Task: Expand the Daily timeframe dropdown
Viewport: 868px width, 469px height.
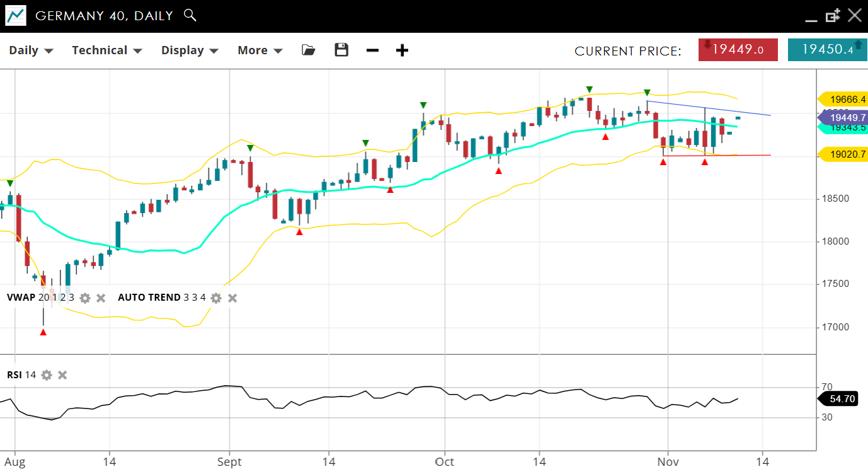Action: 31,50
